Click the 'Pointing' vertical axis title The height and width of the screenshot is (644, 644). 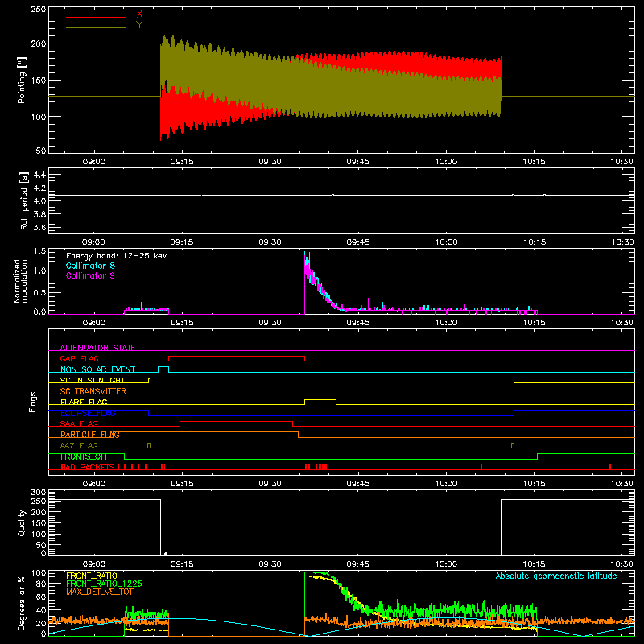point(22,80)
